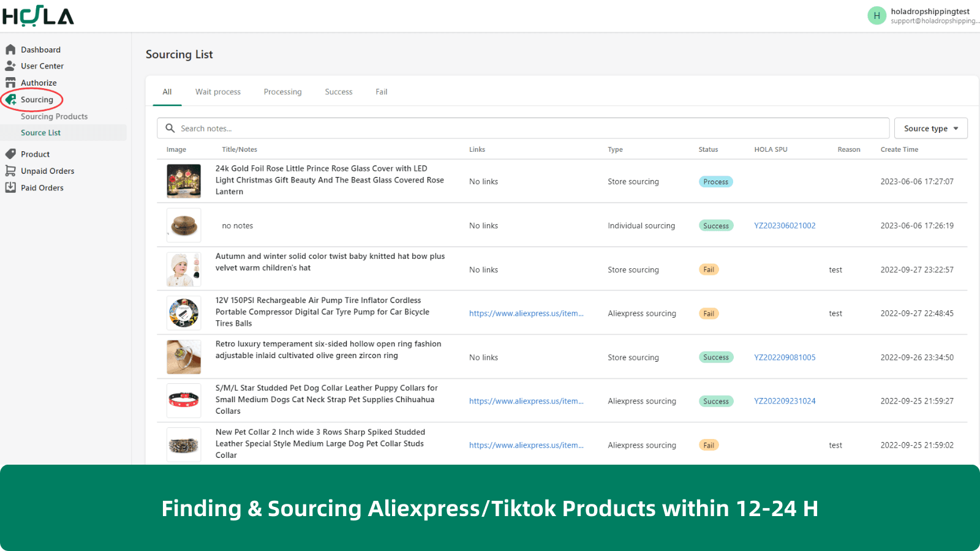
Task: Click the Sourcing globe icon
Action: 11,99
